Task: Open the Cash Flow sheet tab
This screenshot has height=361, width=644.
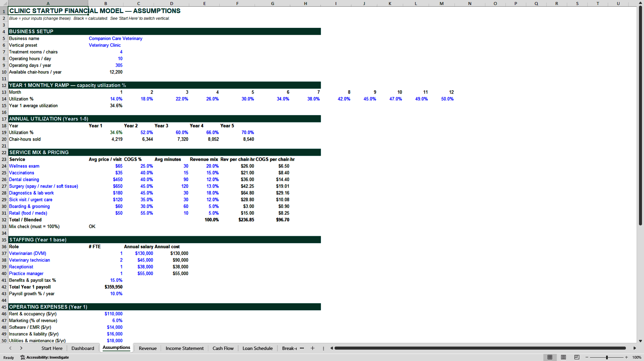Action: click(x=223, y=348)
